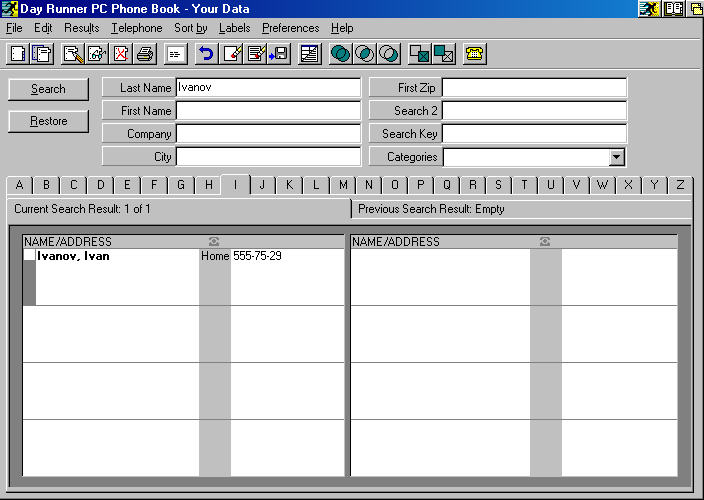
Task: Click the difference circles icon
Action: [x=389, y=54]
